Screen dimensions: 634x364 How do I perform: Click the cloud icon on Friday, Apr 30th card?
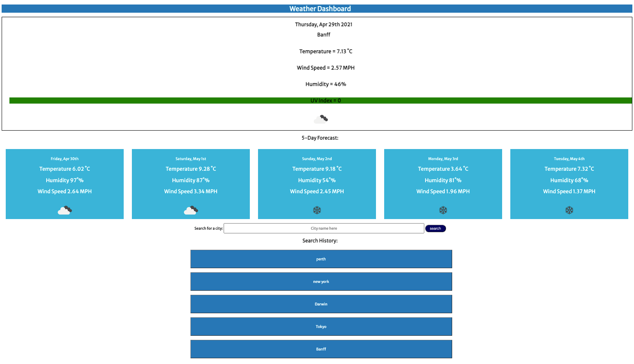(65, 210)
